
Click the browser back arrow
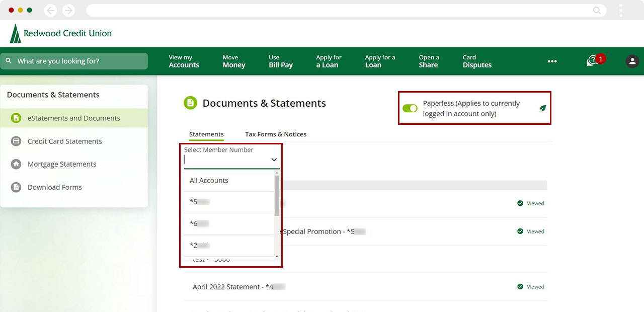pyautogui.click(x=50, y=10)
